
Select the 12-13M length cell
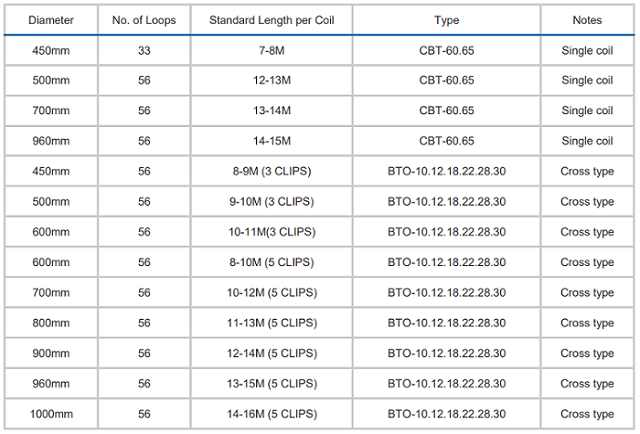pos(271,80)
